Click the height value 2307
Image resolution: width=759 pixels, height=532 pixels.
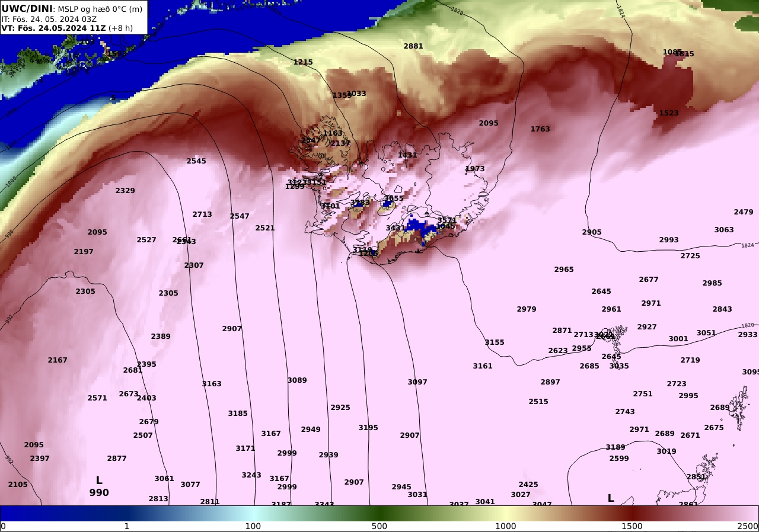tap(194, 265)
